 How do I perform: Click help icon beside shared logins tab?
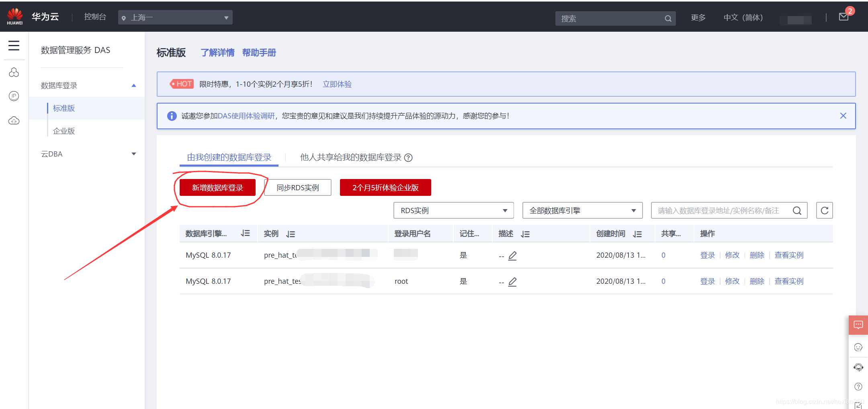408,158
